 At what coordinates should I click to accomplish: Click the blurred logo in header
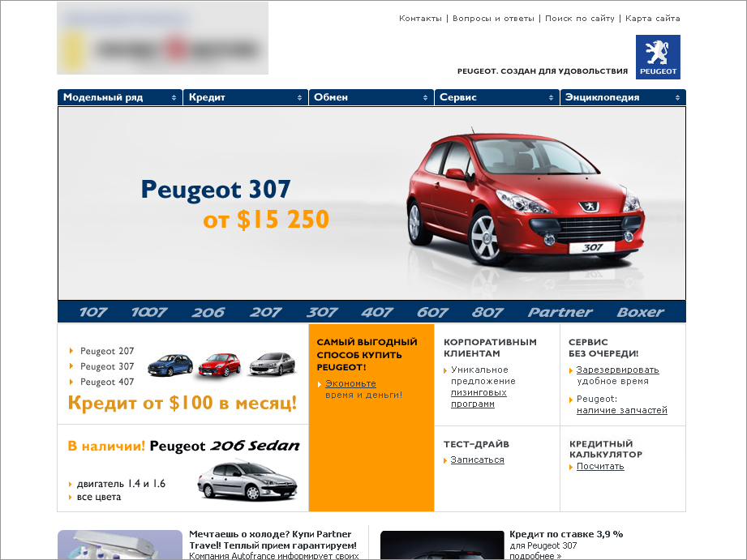(x=162, y=38)
